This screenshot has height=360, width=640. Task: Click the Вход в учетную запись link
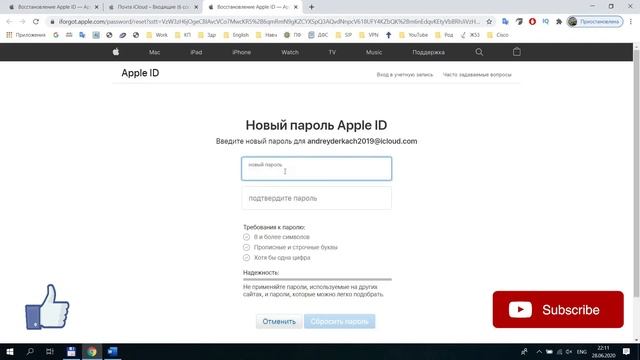point(404,75)
